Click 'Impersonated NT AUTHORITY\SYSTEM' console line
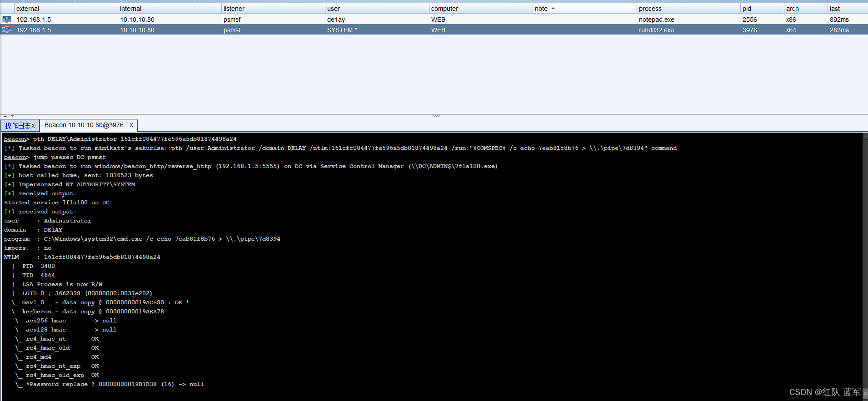Screen dimensions: 868x401 [70, 184]
